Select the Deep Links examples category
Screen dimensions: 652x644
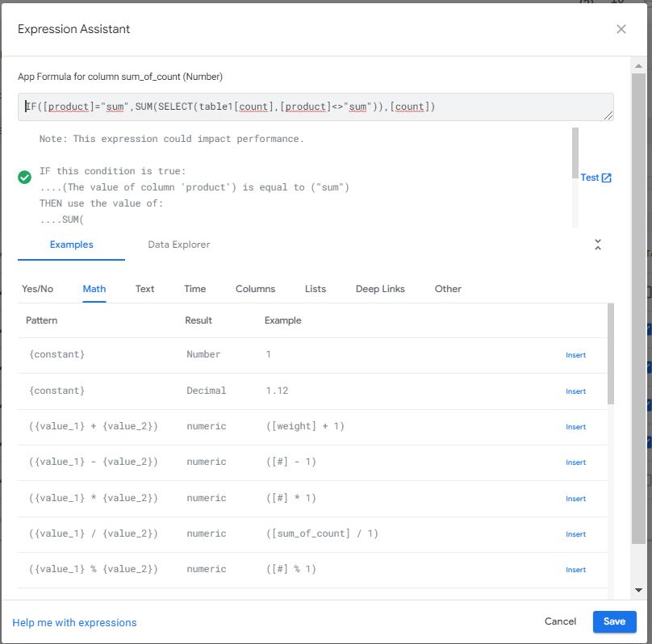click(380, 289)
